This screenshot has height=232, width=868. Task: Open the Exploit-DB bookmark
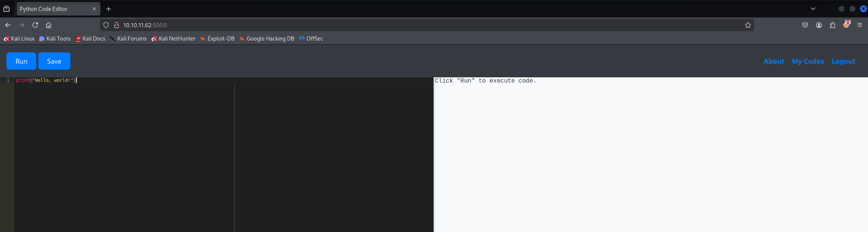(217, 39)
